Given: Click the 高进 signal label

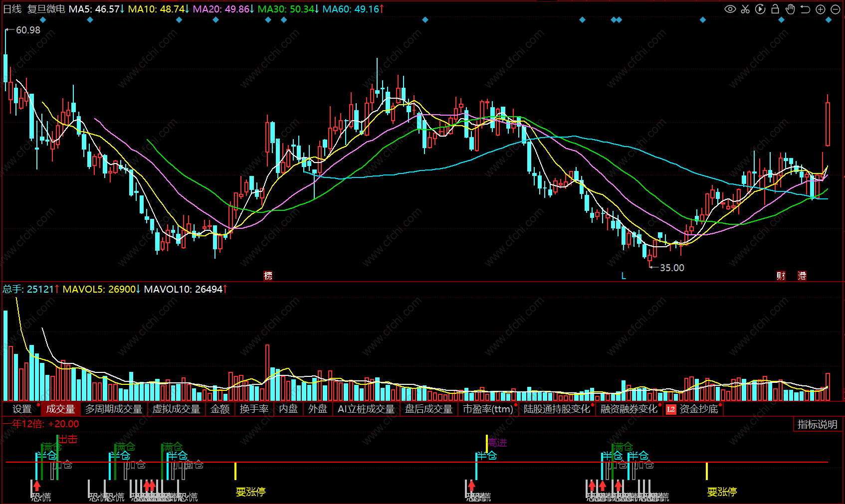Looking at the screenshot, I should point(497,442).
